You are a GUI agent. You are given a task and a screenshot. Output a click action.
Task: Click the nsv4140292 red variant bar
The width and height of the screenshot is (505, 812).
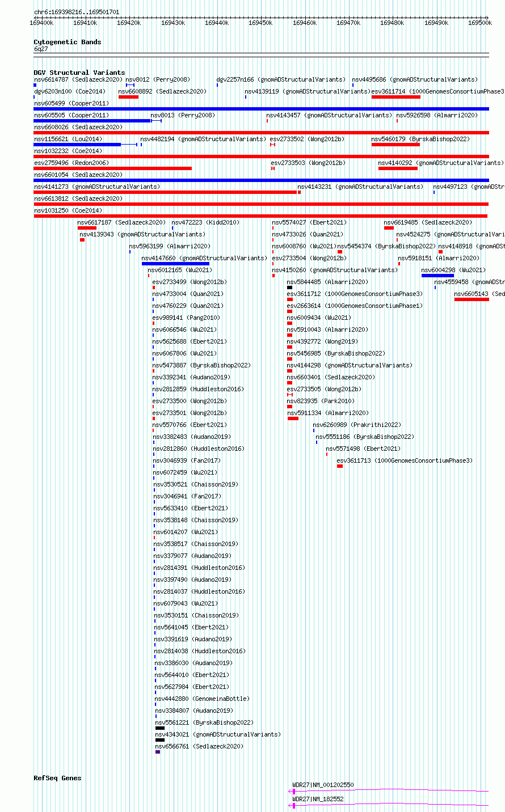coord(398,168)
